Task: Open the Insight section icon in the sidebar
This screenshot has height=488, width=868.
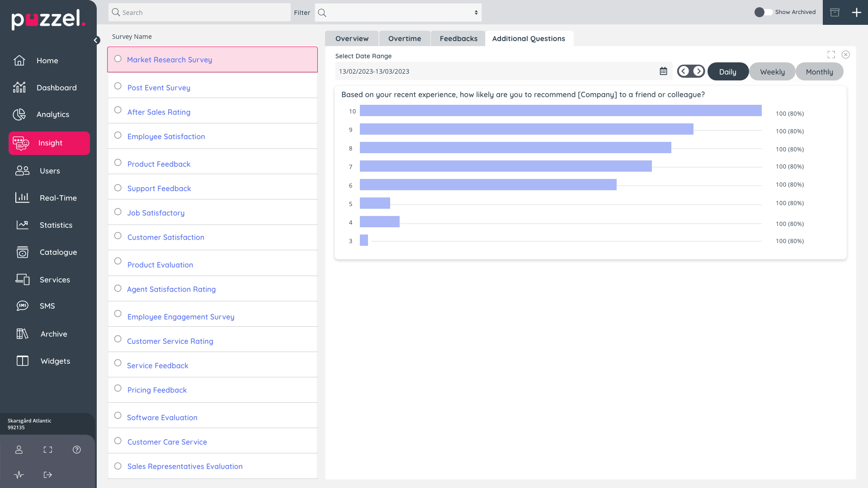Action: (x=21, y=143)
